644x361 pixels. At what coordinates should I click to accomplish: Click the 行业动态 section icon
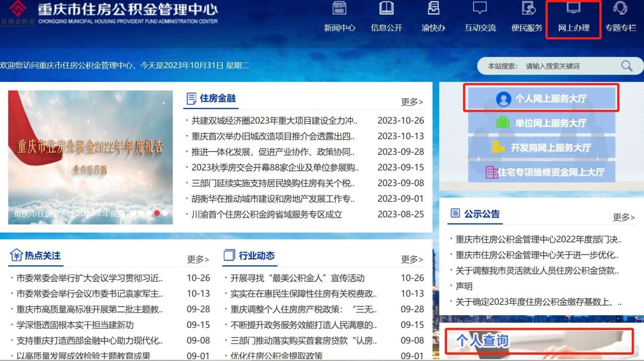pyautogui.click(x=229, y=255)
